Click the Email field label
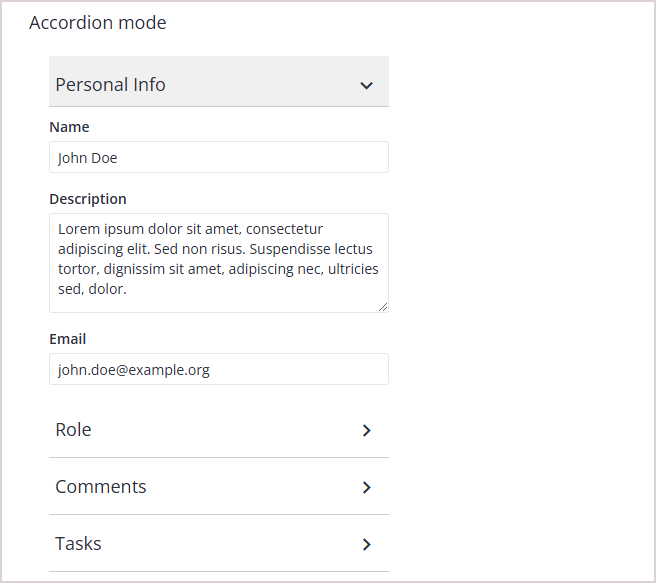The image size is (656, 583). [68, 339]
